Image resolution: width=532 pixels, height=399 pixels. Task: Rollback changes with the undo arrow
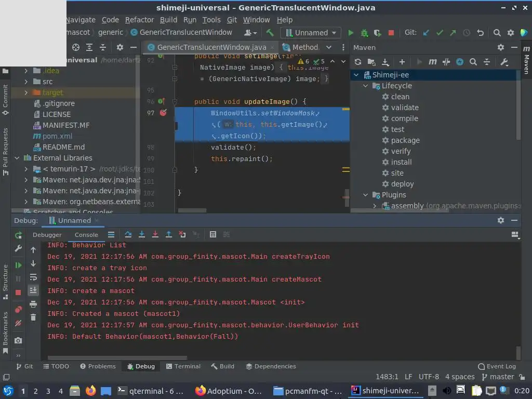[x=480, y=33]
